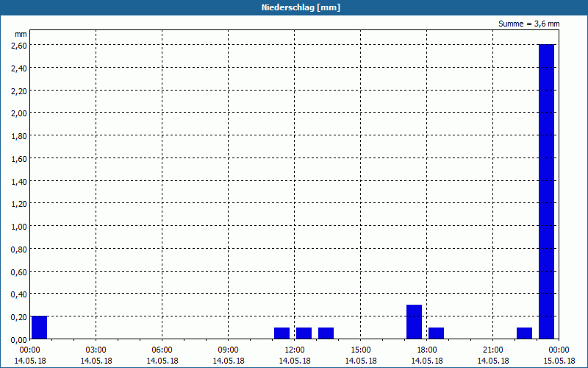Screen dimensions: 588x368
Task: Select the small bar just after 18:00
Action: coord(436,333)
